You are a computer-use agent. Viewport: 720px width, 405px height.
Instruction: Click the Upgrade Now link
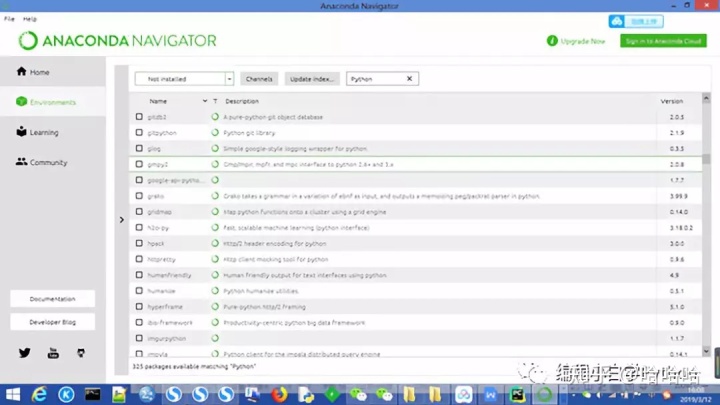[x=583, y=41]
